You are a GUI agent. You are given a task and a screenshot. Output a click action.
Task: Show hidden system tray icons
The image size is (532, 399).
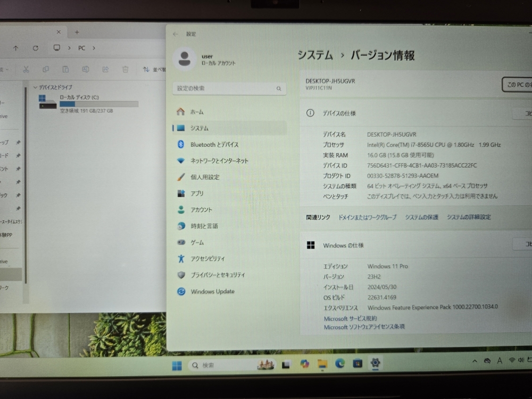(475, 361)
